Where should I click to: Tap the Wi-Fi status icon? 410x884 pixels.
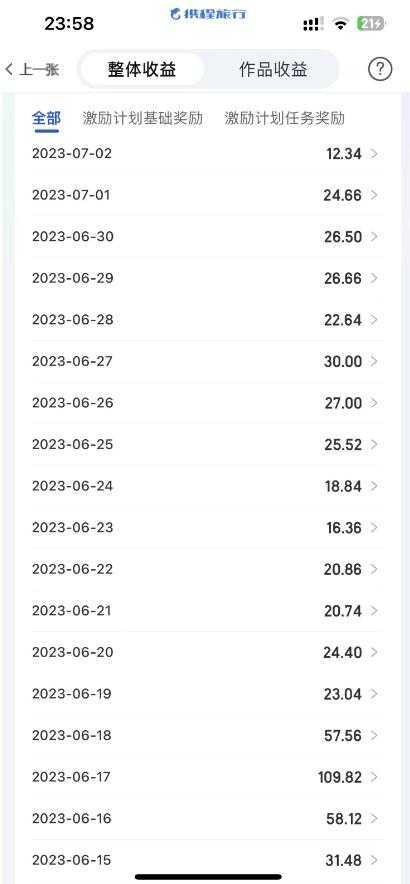tap(340, 24)
